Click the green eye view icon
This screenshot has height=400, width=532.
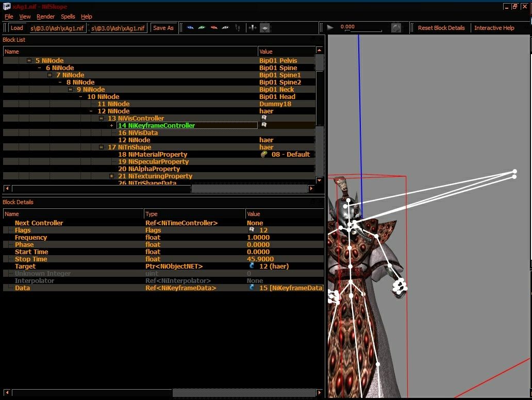coord(202,28)
